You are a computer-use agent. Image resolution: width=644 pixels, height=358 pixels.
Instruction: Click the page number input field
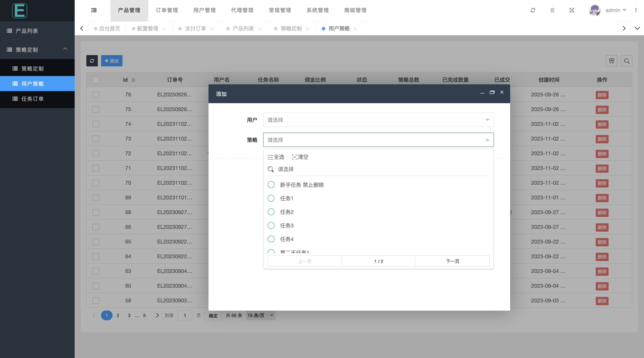(185, 316)
